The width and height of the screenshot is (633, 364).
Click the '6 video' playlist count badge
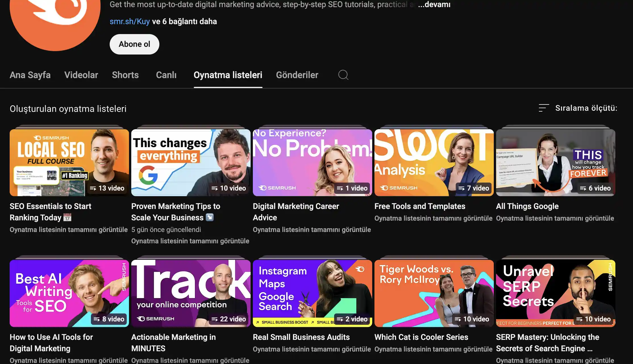(x=595, y=188)
